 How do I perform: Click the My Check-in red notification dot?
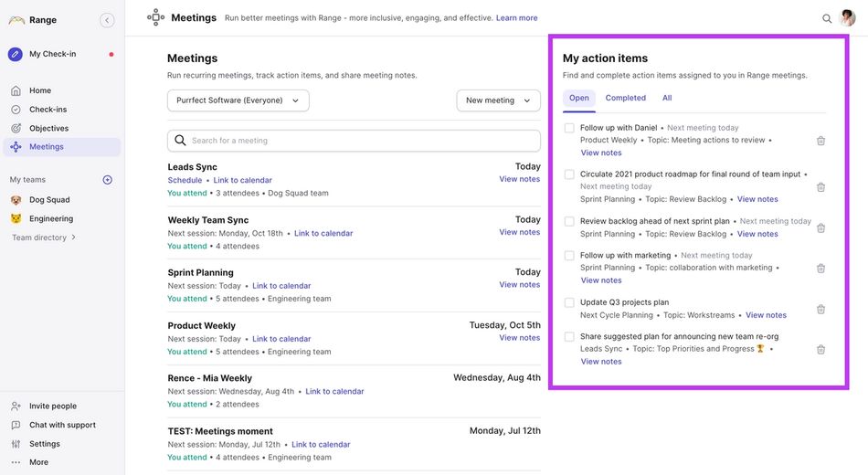(x=111, y=54)
